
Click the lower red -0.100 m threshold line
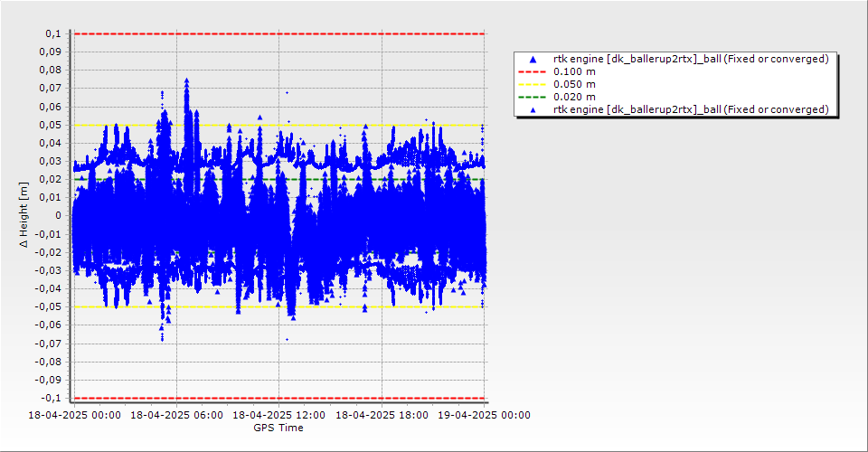[x=279, y=399]
